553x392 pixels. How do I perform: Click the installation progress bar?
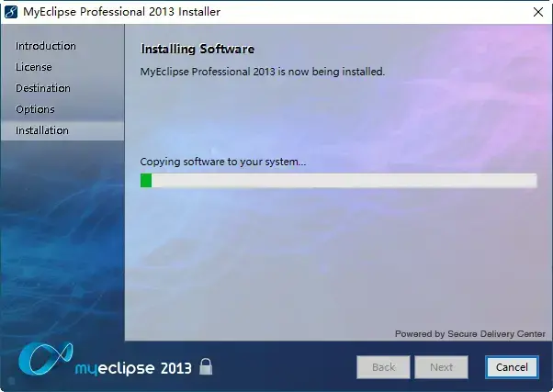click(x=339, y=181)
